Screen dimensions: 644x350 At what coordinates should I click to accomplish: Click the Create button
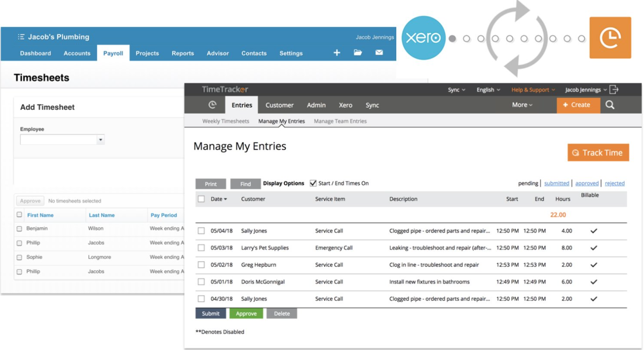pyautogui.click(x=578, y=105)
